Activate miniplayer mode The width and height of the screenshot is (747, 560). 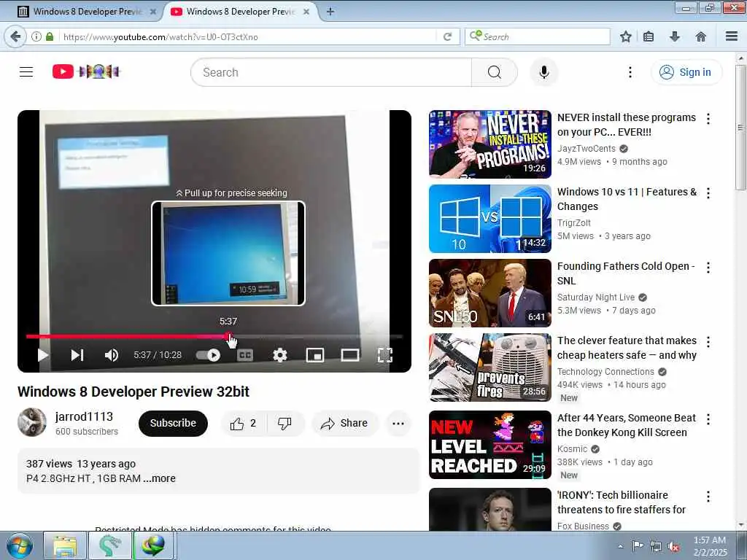tap(315, 355)
